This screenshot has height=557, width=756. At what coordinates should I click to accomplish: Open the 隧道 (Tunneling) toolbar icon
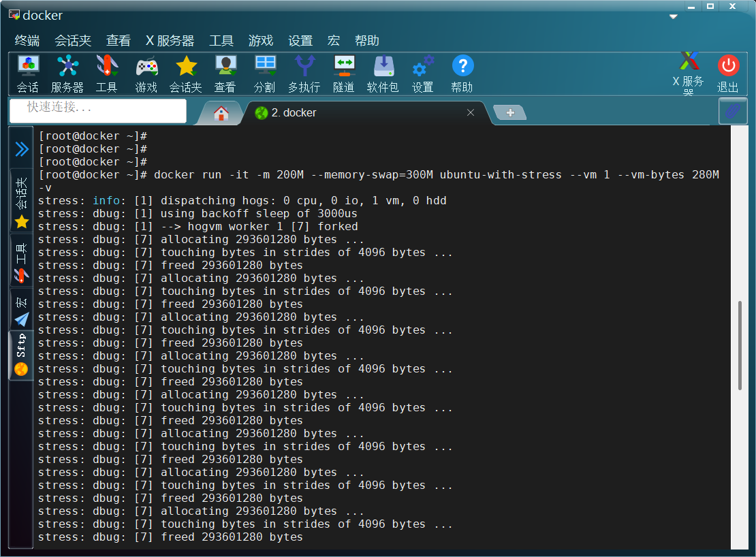pyautogui.click(x=344, y=74)
